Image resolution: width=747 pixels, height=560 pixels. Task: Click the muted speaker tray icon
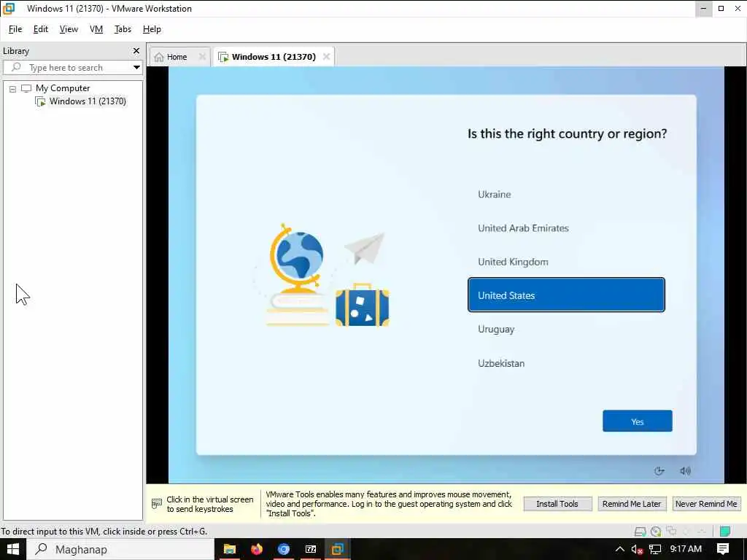tap(638, 549)
